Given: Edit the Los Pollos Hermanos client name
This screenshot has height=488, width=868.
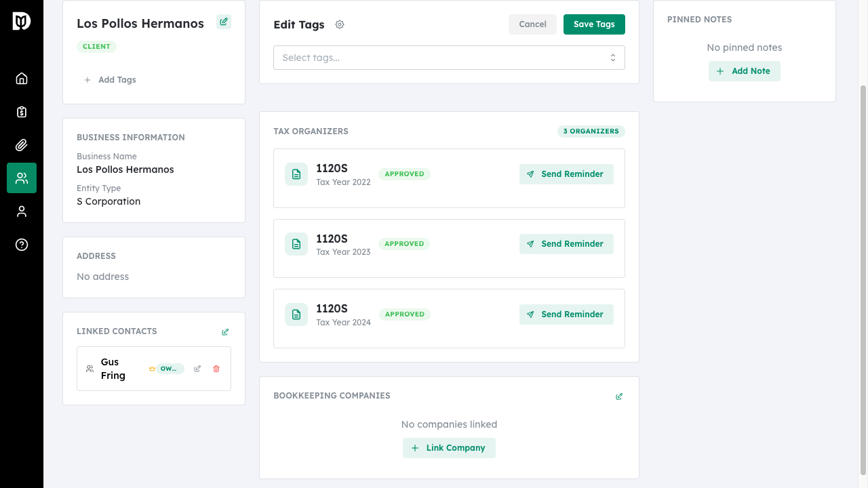Looking at the screenshot, I should pyautogui.click(x=224, y=22).
